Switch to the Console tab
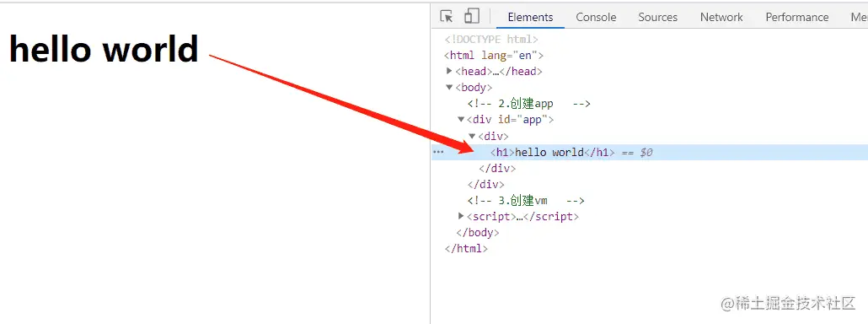This screenshot has height=324, width=868. pyautogui.click(x=596, y=17)
